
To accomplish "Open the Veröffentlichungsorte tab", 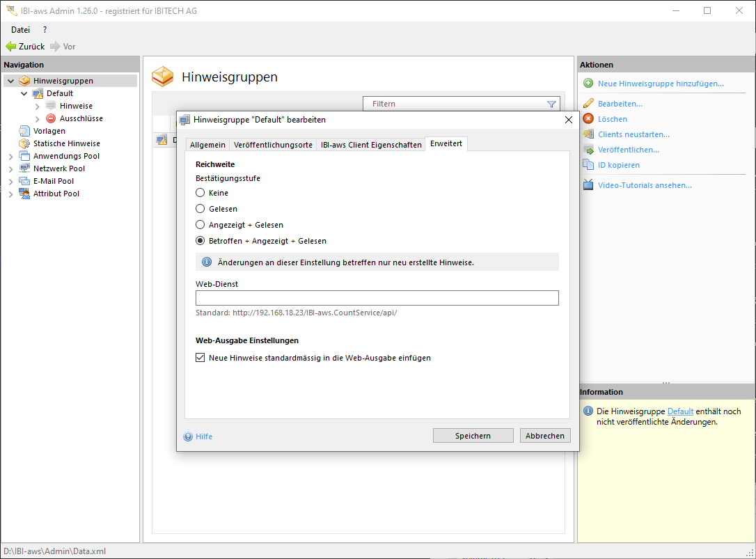I will [x=273, y=145].
